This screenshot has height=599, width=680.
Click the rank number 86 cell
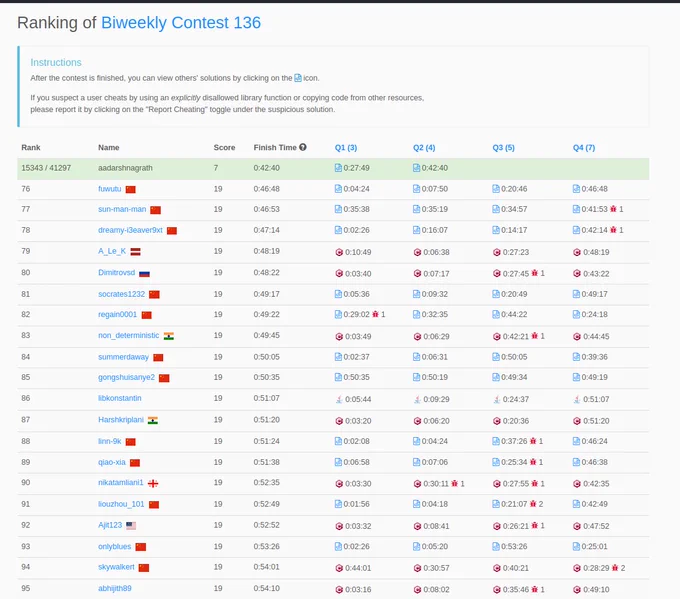coord(26,398)
